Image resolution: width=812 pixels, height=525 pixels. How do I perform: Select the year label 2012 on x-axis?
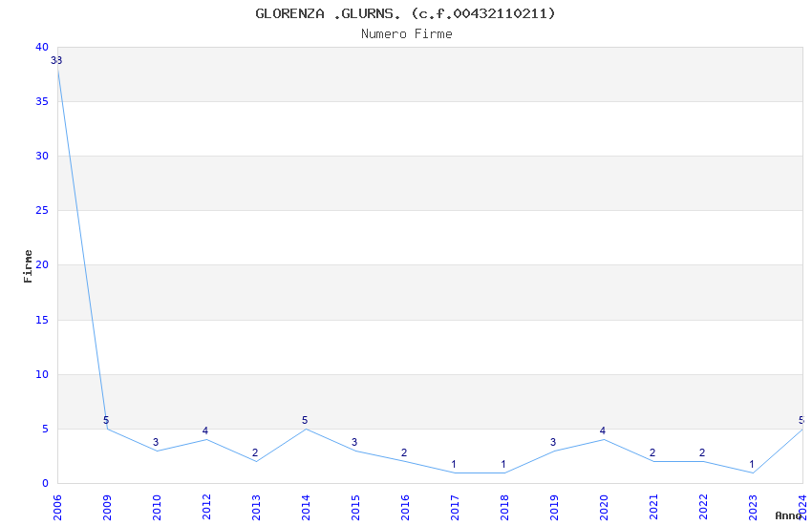pos(206,508)
